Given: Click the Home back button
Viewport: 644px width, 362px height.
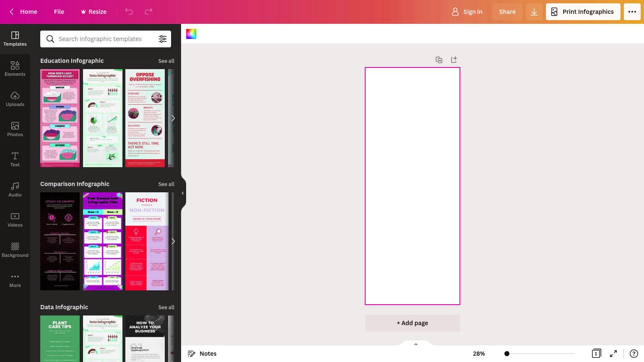Looking at the screenshot, I should (23, 12).
